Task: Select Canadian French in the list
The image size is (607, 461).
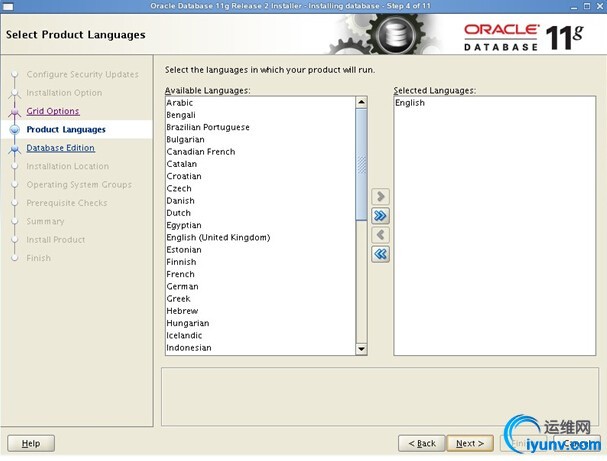Action: coord(260,152)
